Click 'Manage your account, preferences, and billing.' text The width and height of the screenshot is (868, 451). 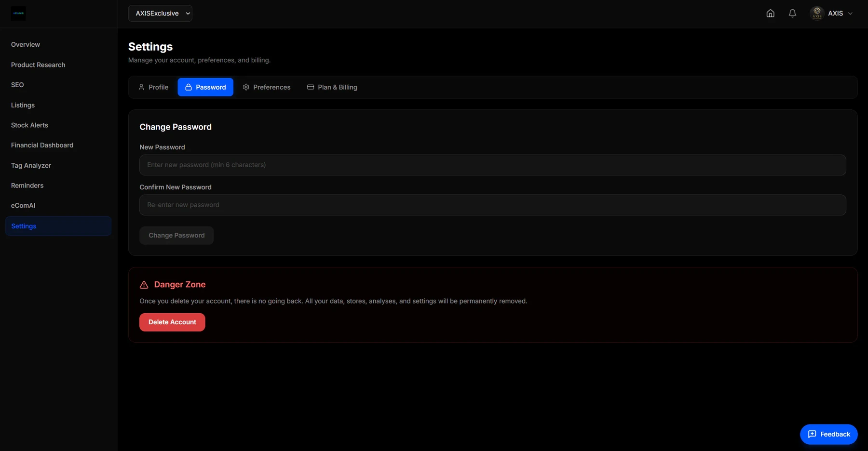pyautogui.click(x=199, y=60)
